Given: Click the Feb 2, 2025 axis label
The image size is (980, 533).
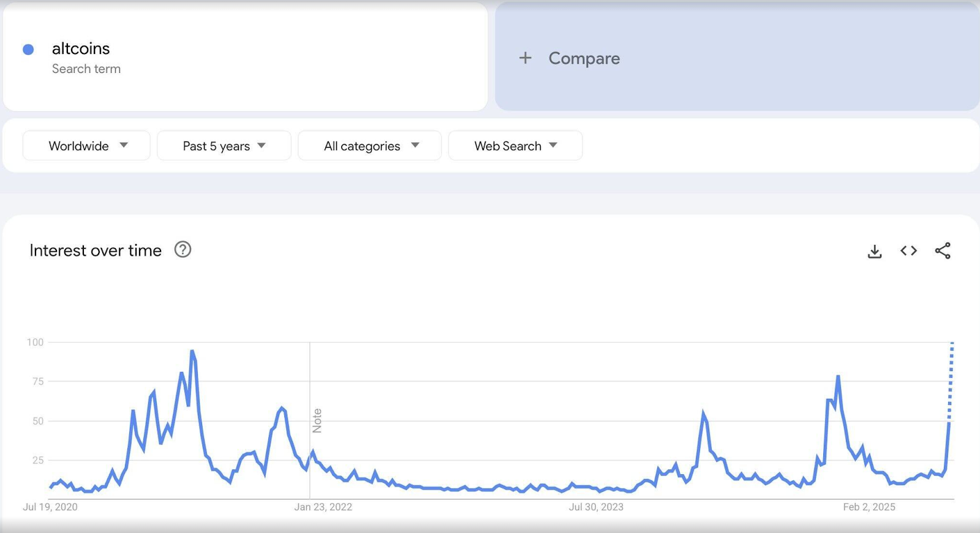Looking at the screenshot, I should click(x=869, y=507).
